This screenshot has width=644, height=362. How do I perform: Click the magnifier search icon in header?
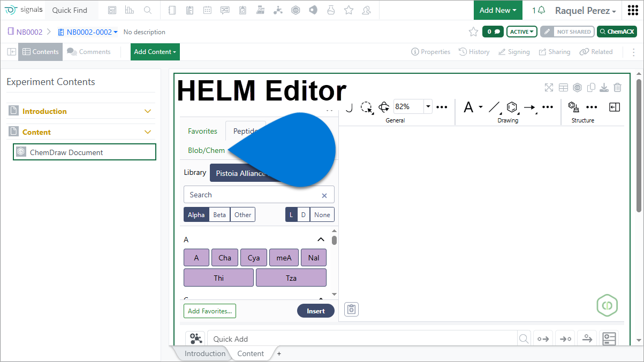pos(148,10)
